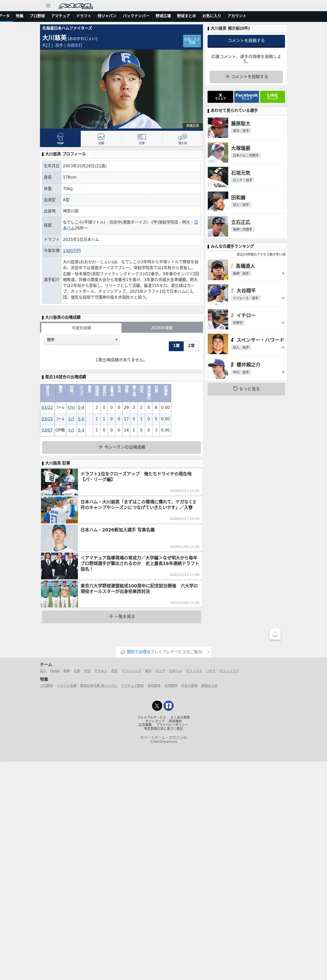Screen dimensions: 327x980
Task: Open footer 利用規約 link
Action: coord(175,721)
